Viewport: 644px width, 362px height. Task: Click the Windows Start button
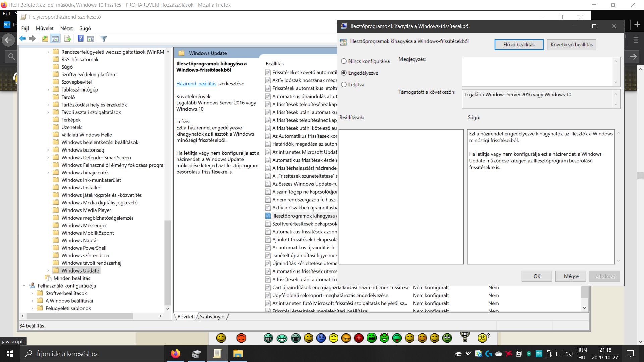[x=10, y=354]
